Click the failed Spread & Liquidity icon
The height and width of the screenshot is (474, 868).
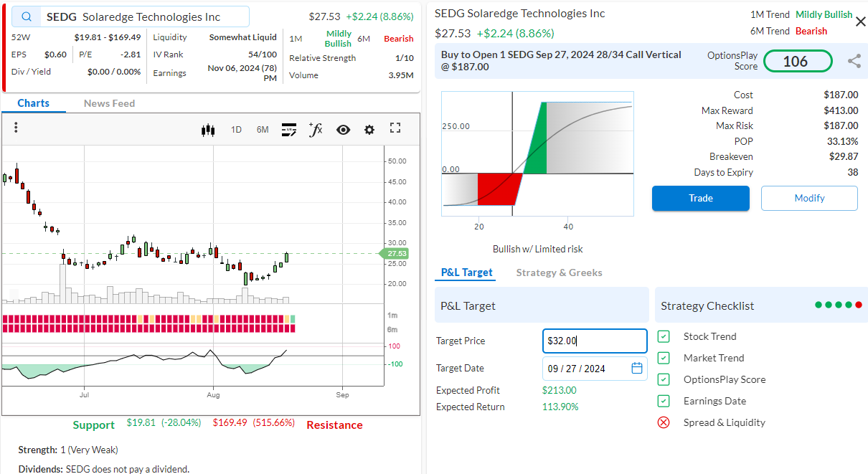pos(664,422)
